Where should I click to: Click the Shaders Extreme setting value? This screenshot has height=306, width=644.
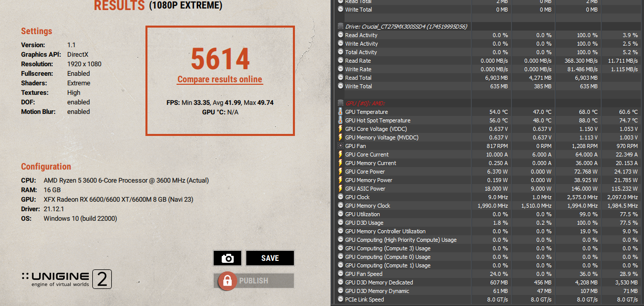pyautogui.click(x=79, y=83)
